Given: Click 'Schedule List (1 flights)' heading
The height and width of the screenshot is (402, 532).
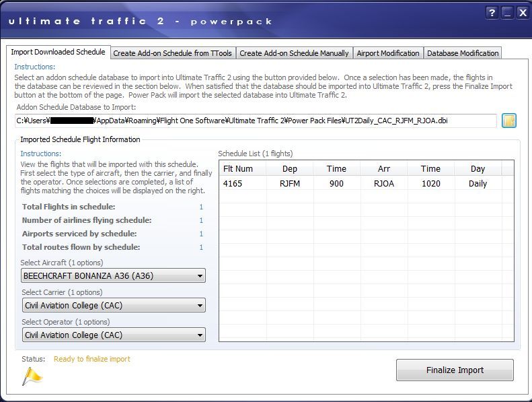Looking at the screenshot, I should point(255,154).
